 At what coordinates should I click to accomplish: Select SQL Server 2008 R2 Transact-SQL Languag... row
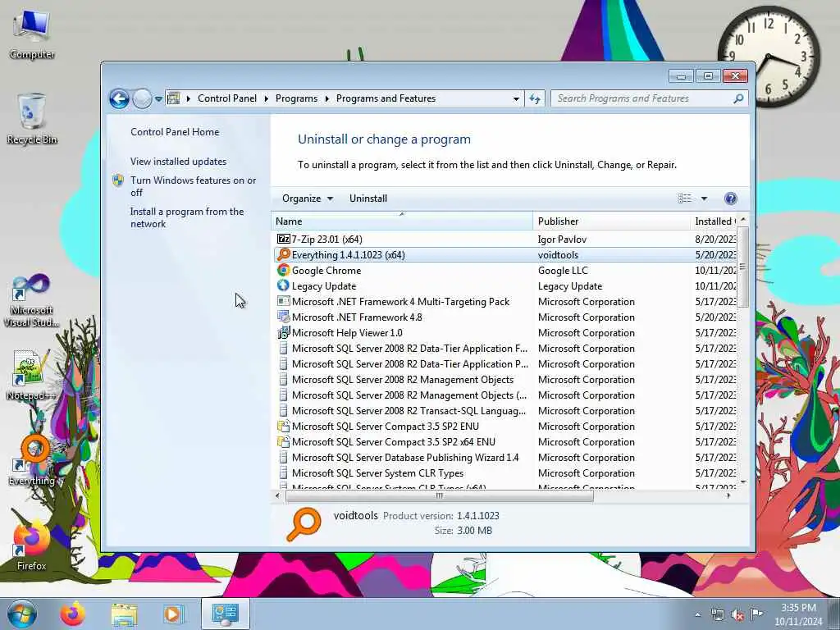click(x=504, y=410)
